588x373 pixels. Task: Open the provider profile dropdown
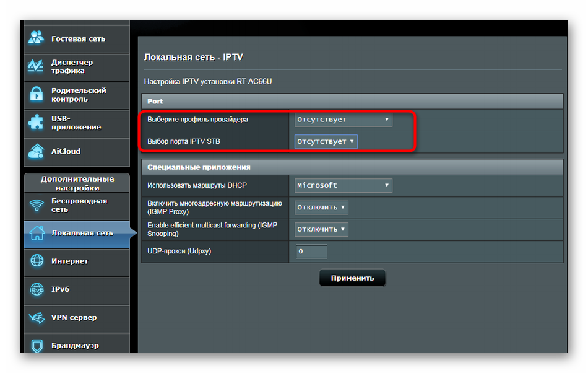click(x=343, y=120)
